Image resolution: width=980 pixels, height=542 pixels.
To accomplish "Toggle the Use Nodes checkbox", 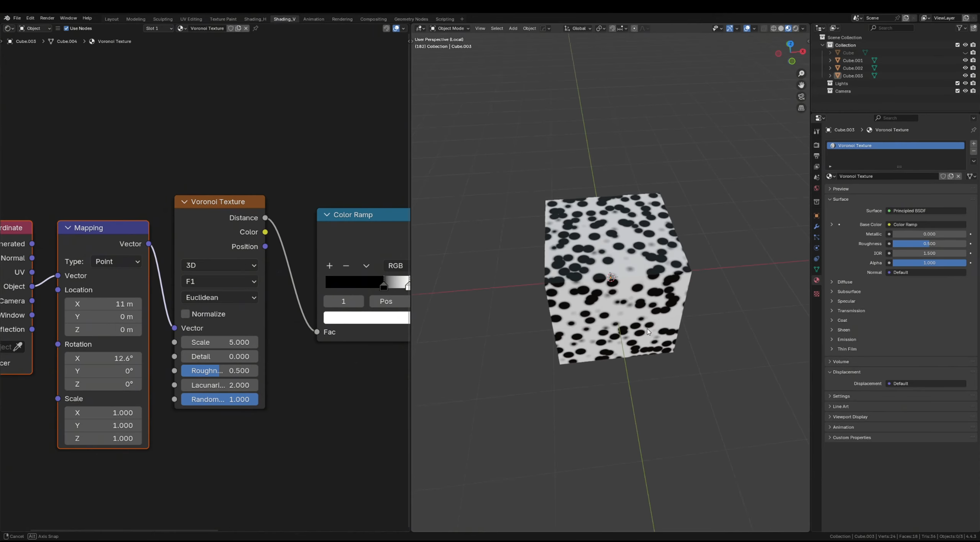I will (x=66, y=29).
